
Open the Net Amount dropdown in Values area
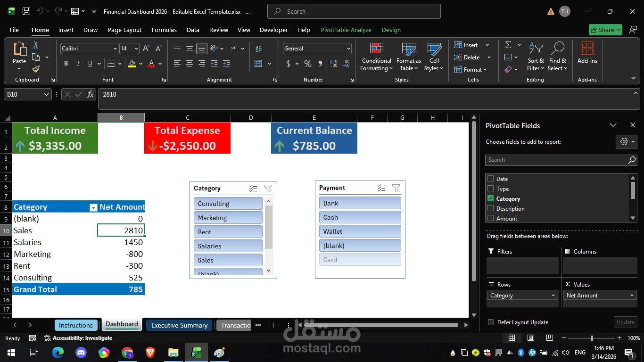632,295
